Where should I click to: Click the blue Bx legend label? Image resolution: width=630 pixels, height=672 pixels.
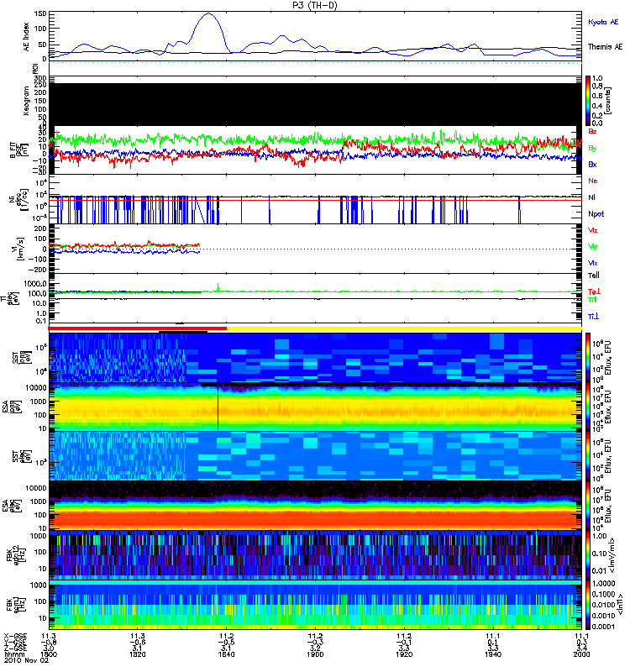(x=592, y=164)
